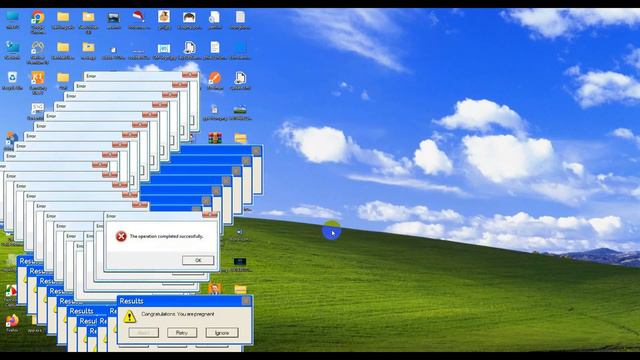Open the dark thumbnail file near Results window
Image resolution: width=640 pixels, height=360 pixels.
pyautogui.click(x=240, y=261)
